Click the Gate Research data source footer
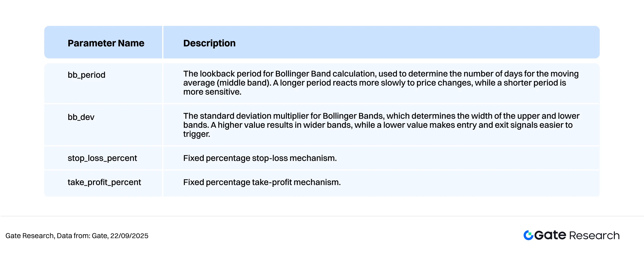The width and height of the screenshot is (644, 255). coord(77,236)
